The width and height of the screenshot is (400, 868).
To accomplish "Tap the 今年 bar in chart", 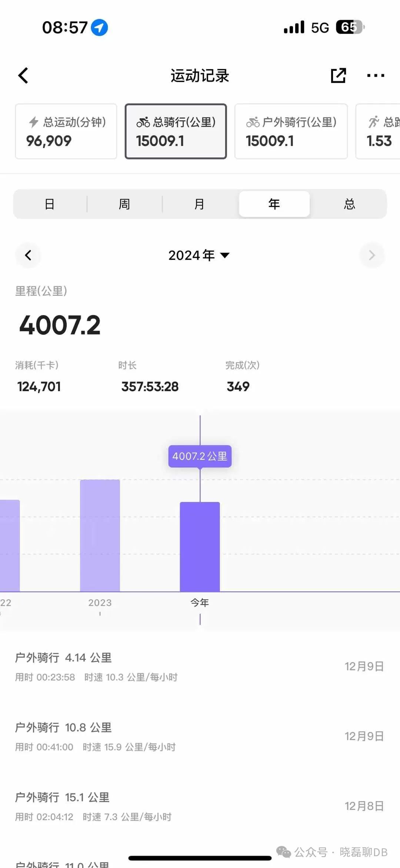I will click(200, 547).
